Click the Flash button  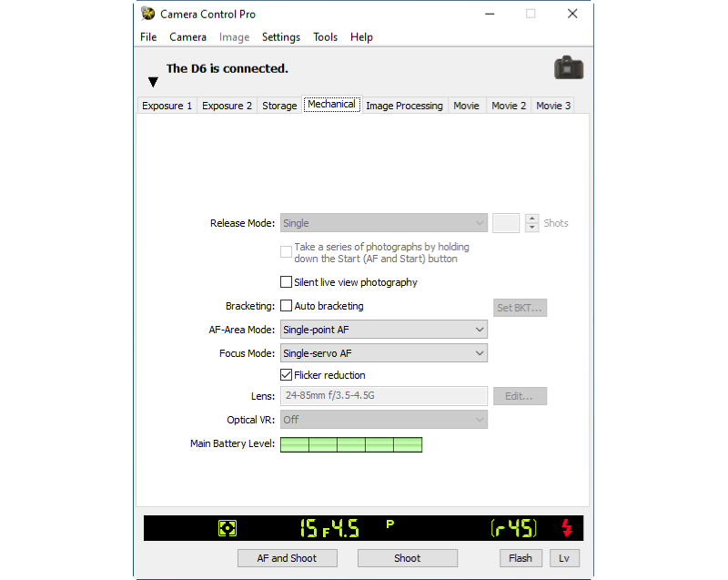pyautogui.click(x=521, y=558)
